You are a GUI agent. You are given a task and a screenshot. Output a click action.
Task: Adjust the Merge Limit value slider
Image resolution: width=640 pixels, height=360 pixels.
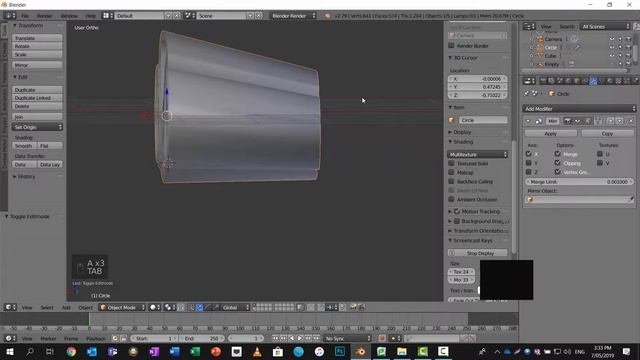point(579,182)
